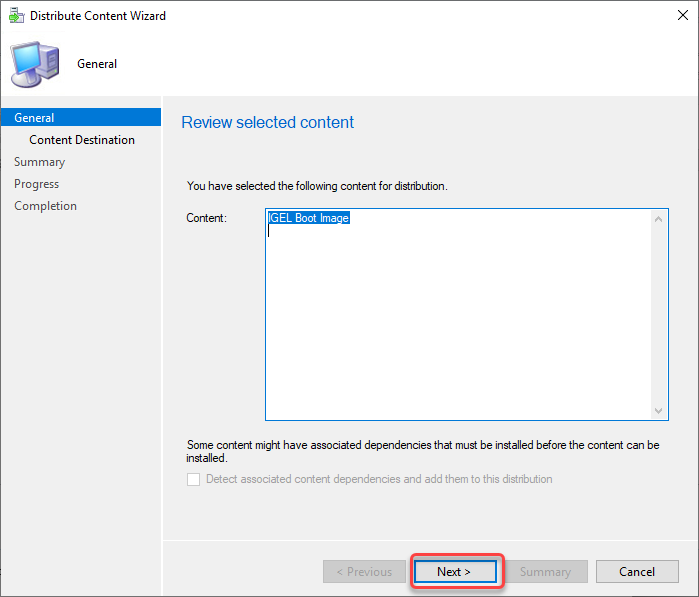
Task: Click the 'Detect associated content dependencies' label text
Action: click(x=379, y=479)
